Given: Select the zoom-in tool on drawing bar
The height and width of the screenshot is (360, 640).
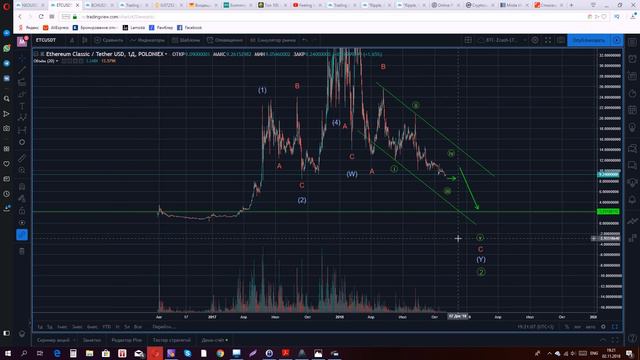Looking at the screenshot, I should [x=22, y=170].
